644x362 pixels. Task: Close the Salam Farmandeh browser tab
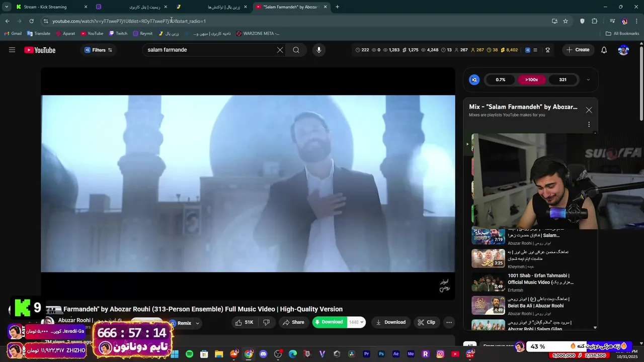tap(325, 7)
